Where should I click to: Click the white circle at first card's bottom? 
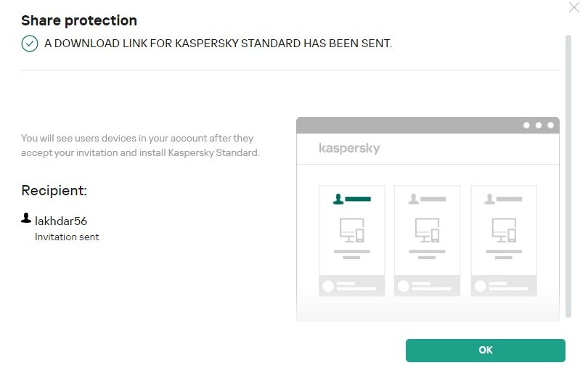click(x=327, y=286)
